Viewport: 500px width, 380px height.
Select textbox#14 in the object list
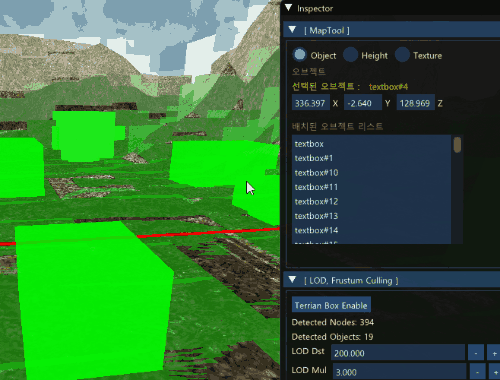coord(372,230)
